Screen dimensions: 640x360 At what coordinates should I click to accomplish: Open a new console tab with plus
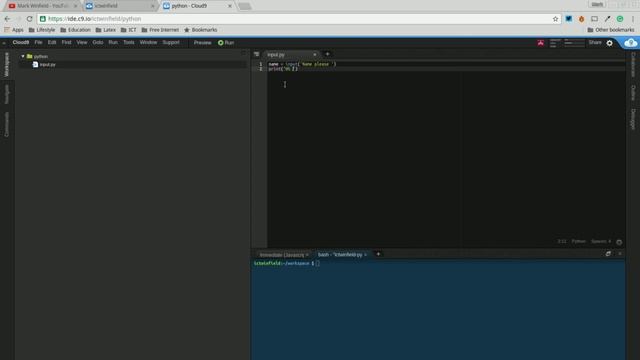[378, 254]
